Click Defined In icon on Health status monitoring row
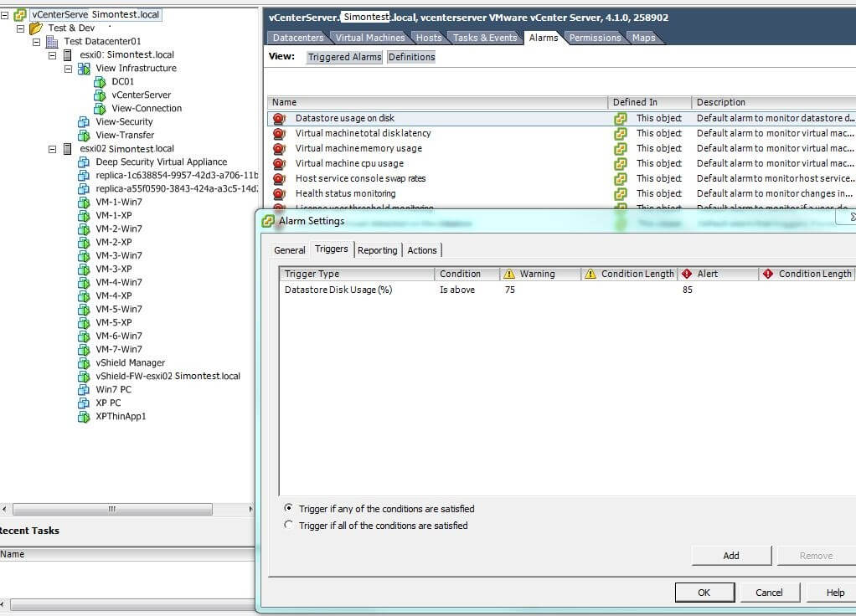 pyautogui.click(x=620, y=193)
